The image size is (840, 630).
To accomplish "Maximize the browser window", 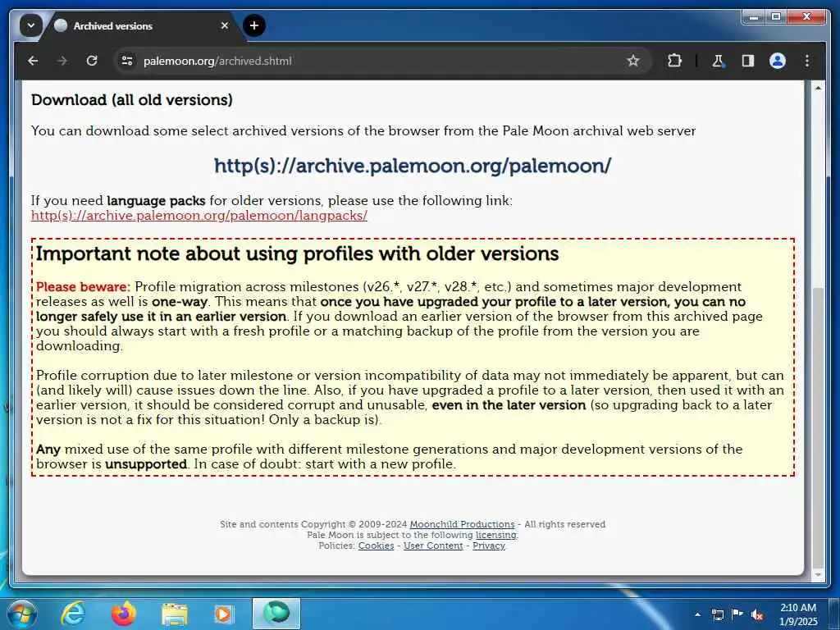I will click(776, 17).
